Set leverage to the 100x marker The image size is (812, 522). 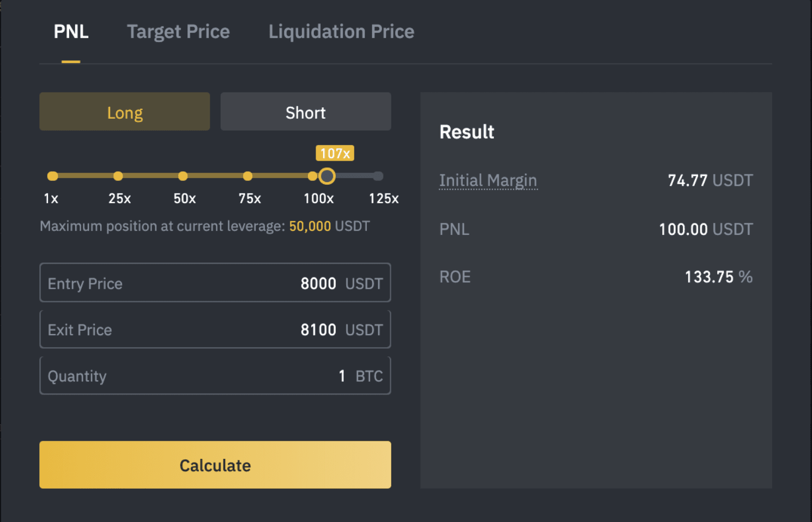pos(312,176)
